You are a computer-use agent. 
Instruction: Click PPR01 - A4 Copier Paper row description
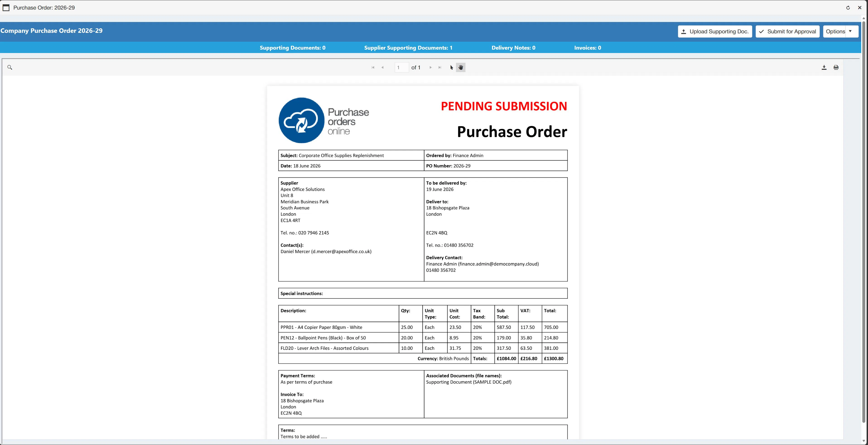click(x=321, y=327)
